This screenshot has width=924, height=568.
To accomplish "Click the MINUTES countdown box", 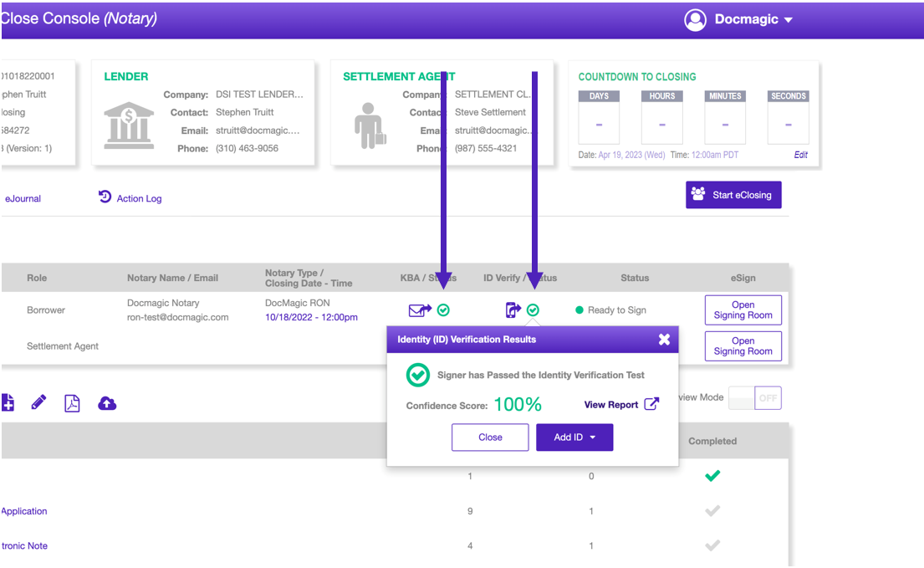I will pyautogui.click(x=725, y=117).
